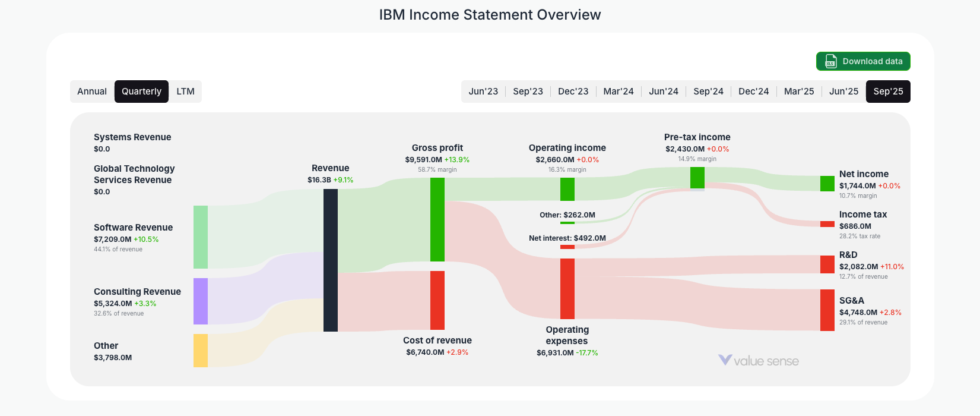Toggle the Quarterly view option
This screenshot has height=416, width=980.
coord(141,91)
